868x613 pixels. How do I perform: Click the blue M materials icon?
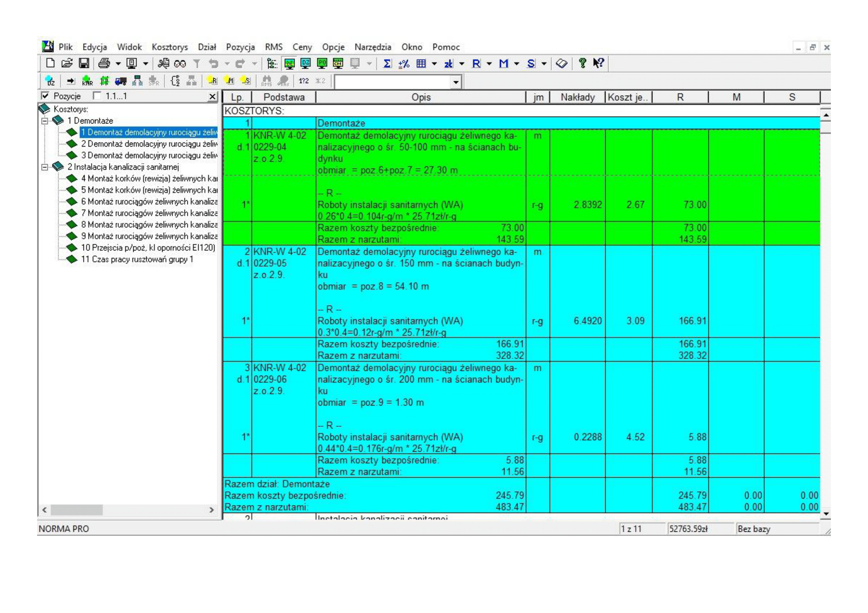[x=503, y=63]
